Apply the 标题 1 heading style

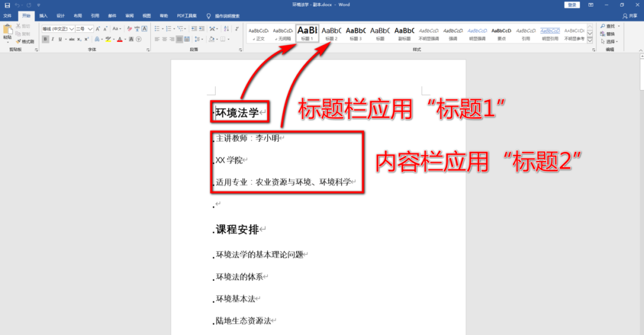[307, 33]
